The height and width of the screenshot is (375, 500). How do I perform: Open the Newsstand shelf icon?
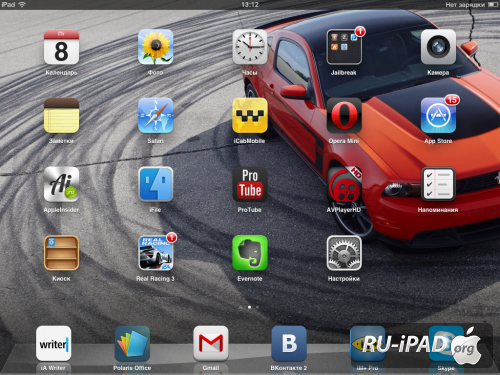[x=61, y=253]
